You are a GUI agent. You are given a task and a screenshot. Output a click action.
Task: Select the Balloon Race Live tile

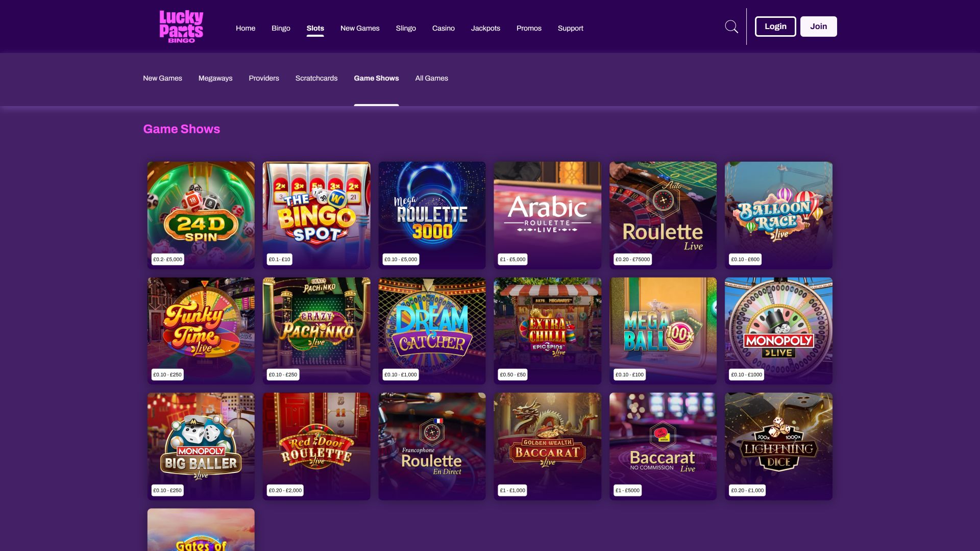point(778,215)
